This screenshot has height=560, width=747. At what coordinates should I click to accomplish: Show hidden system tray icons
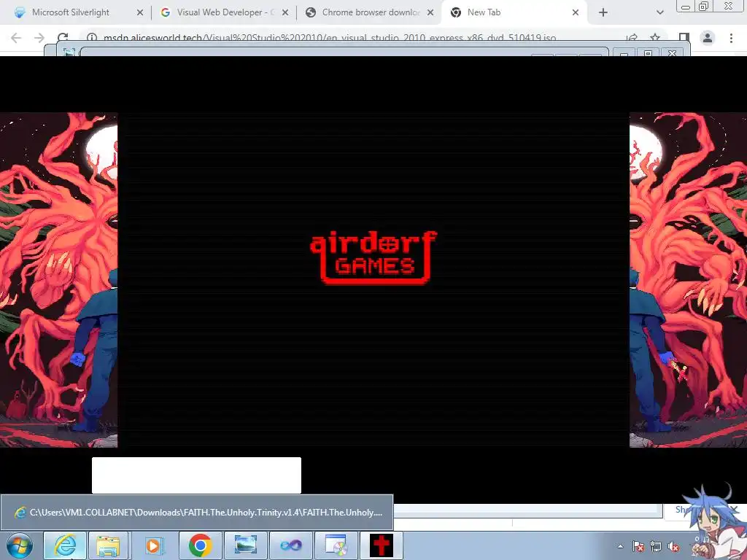[x=620, y=547]
